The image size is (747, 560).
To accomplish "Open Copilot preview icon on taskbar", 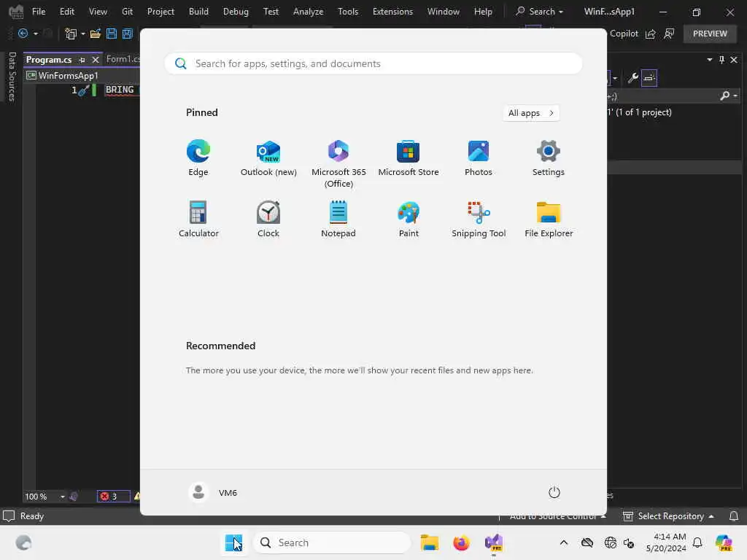I will (x=724, y=542).
